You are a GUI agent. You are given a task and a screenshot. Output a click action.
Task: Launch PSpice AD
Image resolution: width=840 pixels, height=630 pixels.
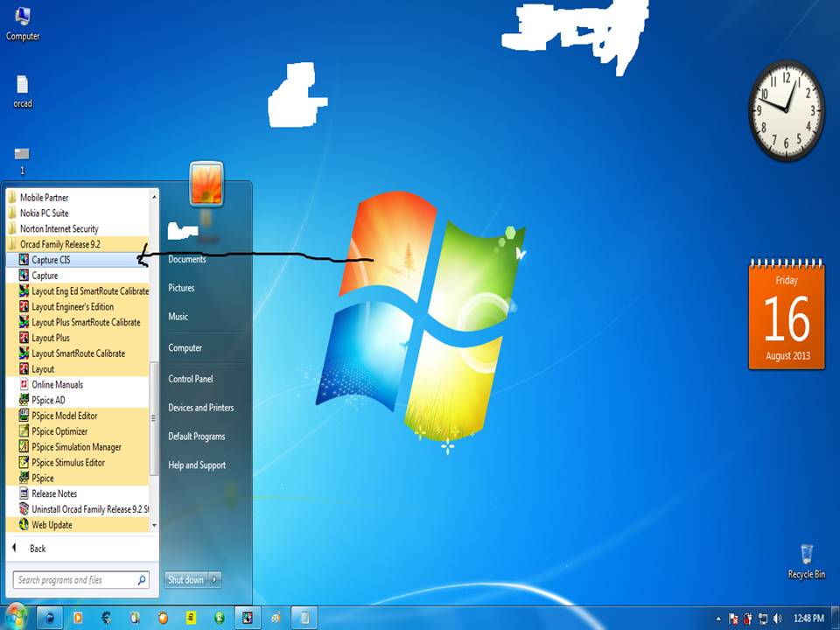point(78,400)
